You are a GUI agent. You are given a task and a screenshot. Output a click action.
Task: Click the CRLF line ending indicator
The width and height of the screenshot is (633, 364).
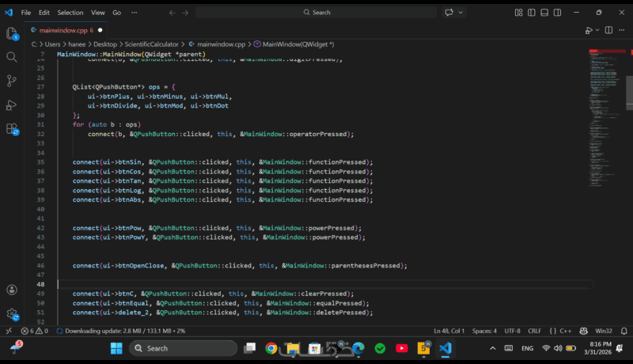click(534, 331)
